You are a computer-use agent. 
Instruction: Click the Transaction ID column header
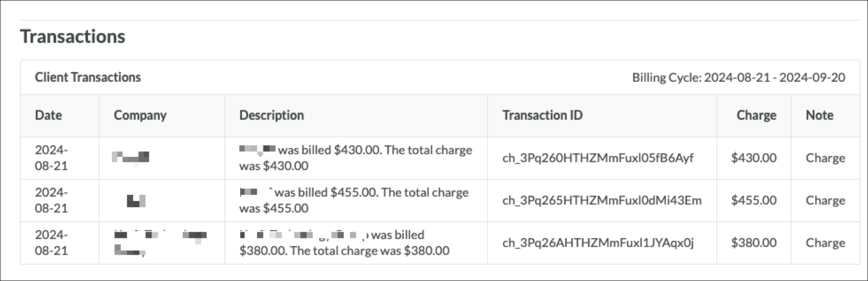(542, 115)
